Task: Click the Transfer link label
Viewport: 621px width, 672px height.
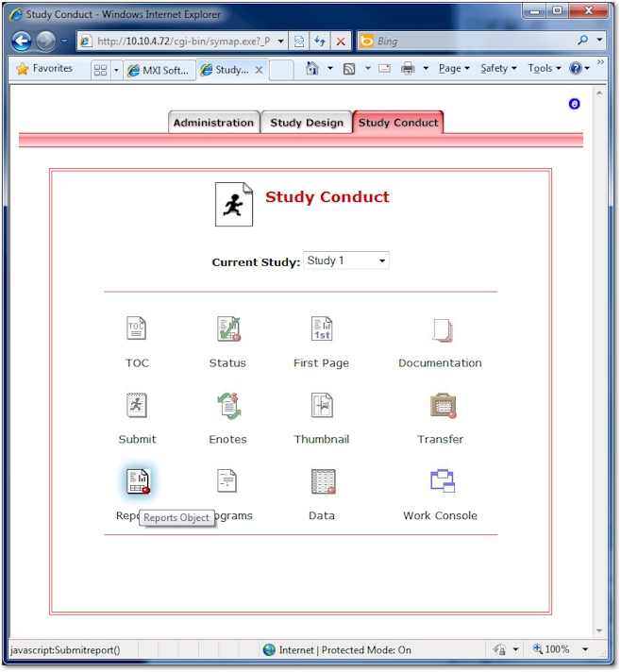Action: 440,439
